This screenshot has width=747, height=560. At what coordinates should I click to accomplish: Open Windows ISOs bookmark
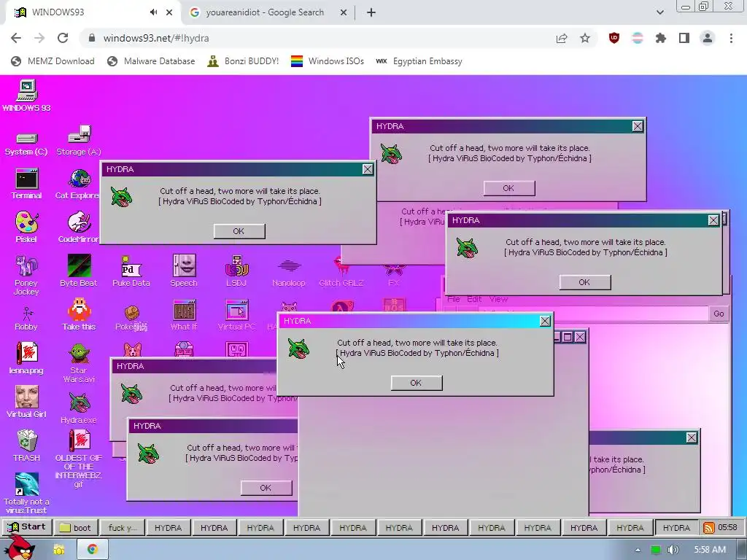(x=328, y=61)
